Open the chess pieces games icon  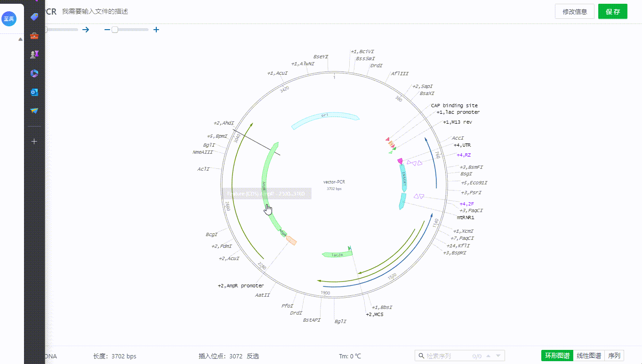[x=34, y=55]
